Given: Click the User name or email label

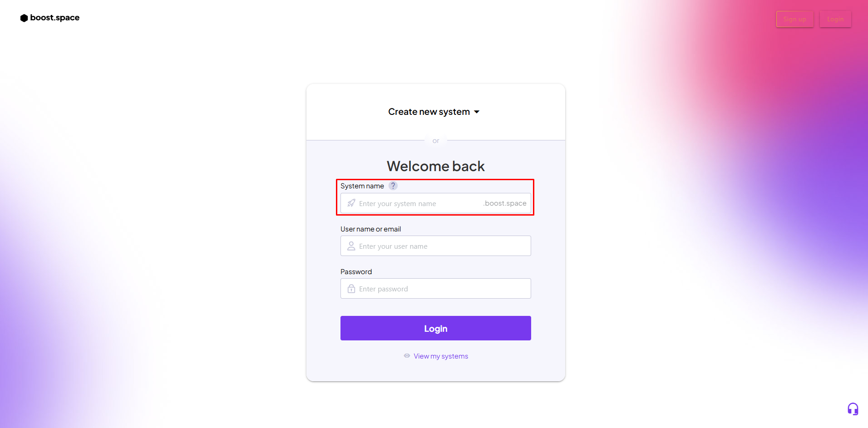Looking at the screenshot, I should point(370,229).
